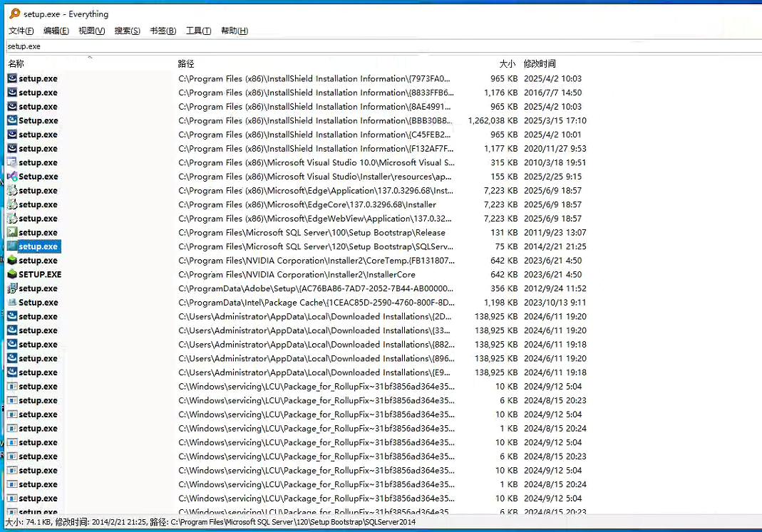Select the 1,176 KB setup.exe file name
The image size is (762, 532).
[x=38, y=92]
